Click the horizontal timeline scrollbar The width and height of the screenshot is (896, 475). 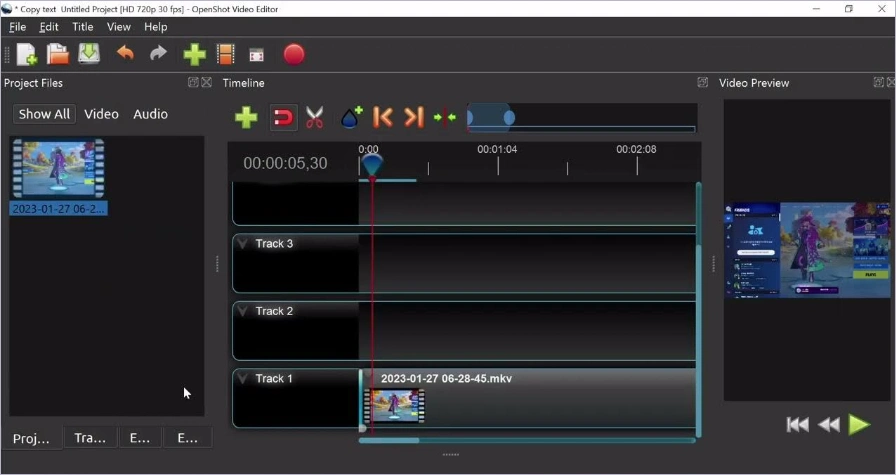[389, 440]
